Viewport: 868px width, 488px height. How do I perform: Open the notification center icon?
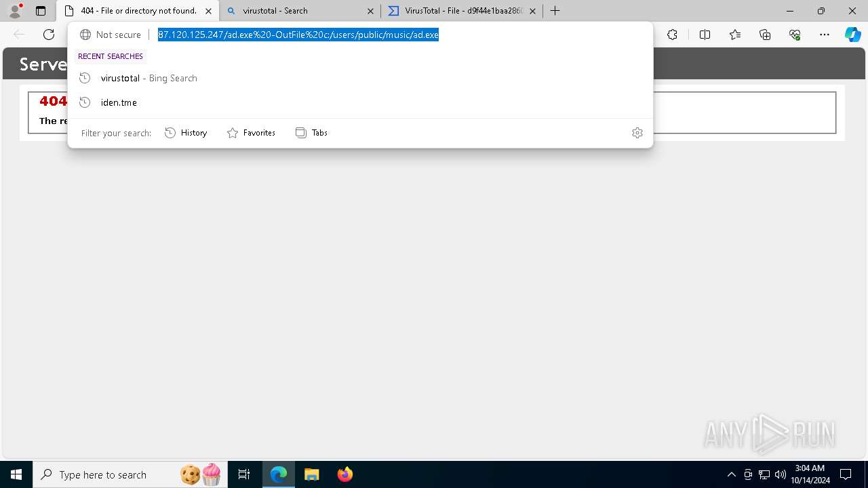tap(846, 474)
